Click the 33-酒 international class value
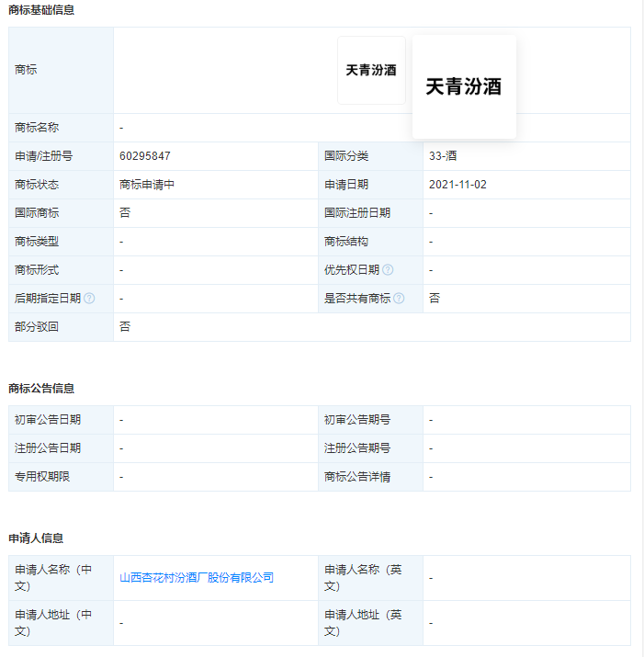 (443, 156)
